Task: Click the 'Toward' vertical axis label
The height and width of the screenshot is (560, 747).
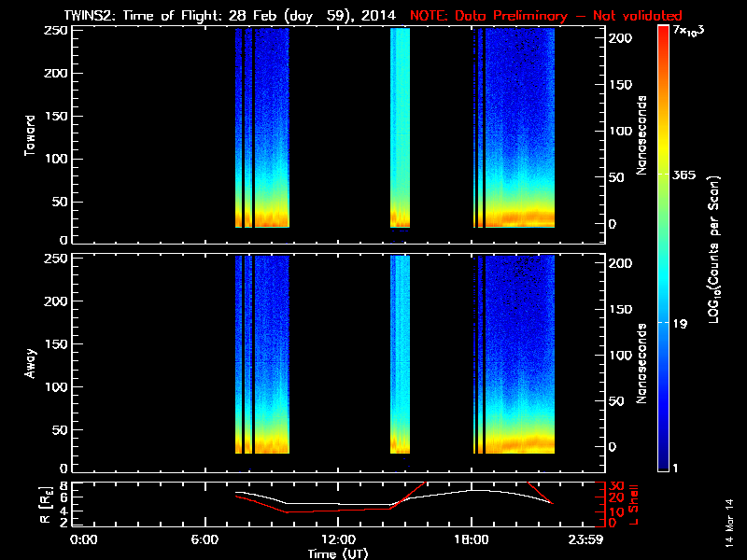Action: [30, 133]
